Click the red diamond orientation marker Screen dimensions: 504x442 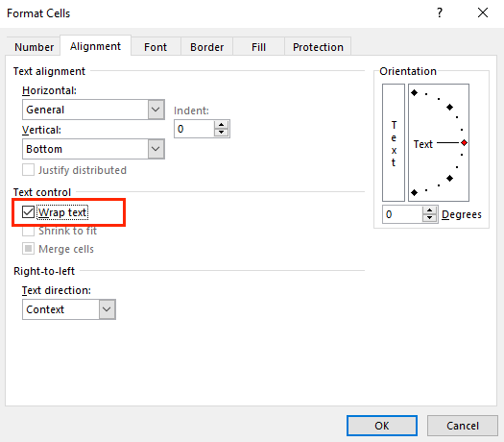[464, 143]
